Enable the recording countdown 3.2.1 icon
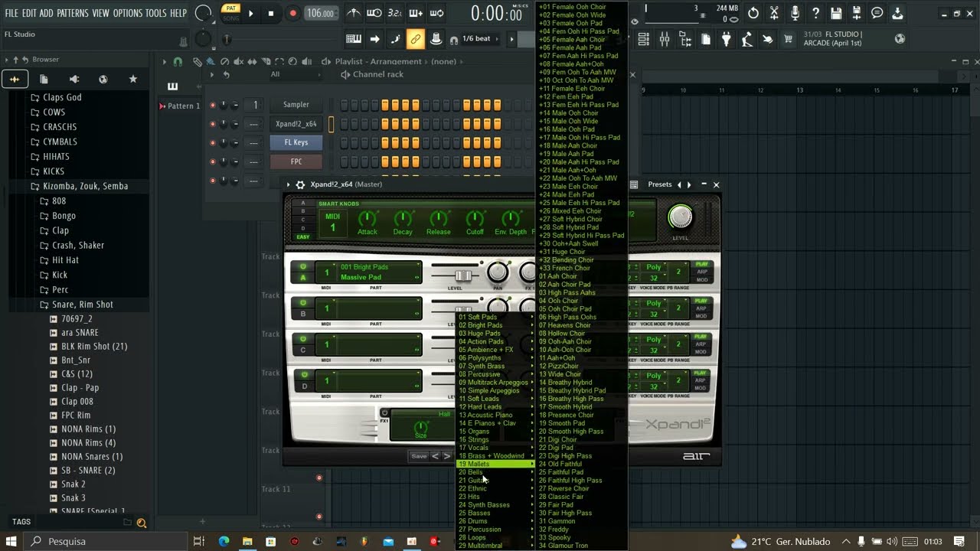Viewport: 980px width, 551px height. click(x=395, y=13)
